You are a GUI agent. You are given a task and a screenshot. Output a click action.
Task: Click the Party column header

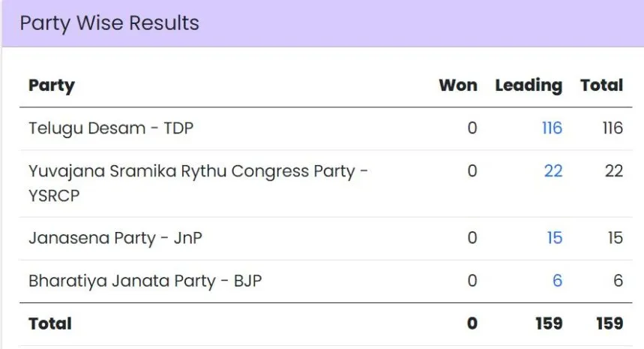[x=52, y=86]
